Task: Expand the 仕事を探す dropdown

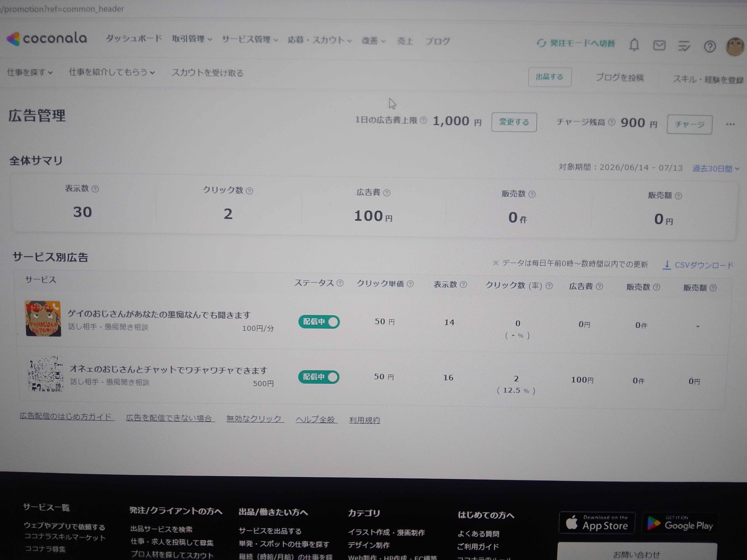Action: pyautogui.click(x=30, y=72)
